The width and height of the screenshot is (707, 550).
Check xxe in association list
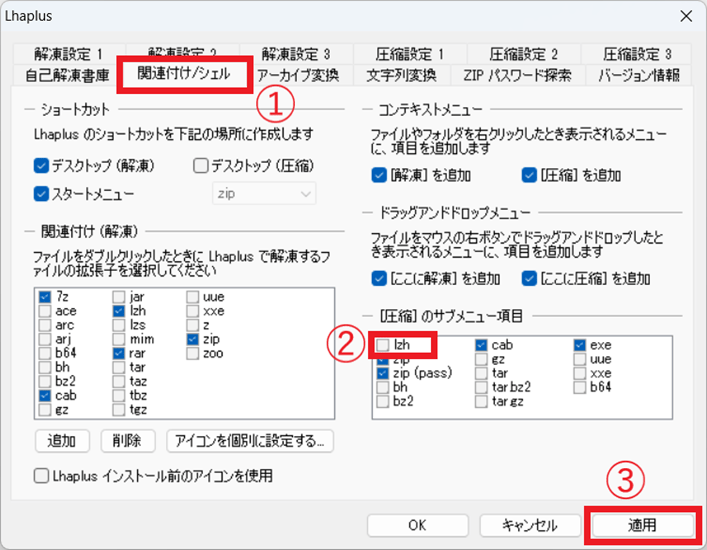[193, 311]
